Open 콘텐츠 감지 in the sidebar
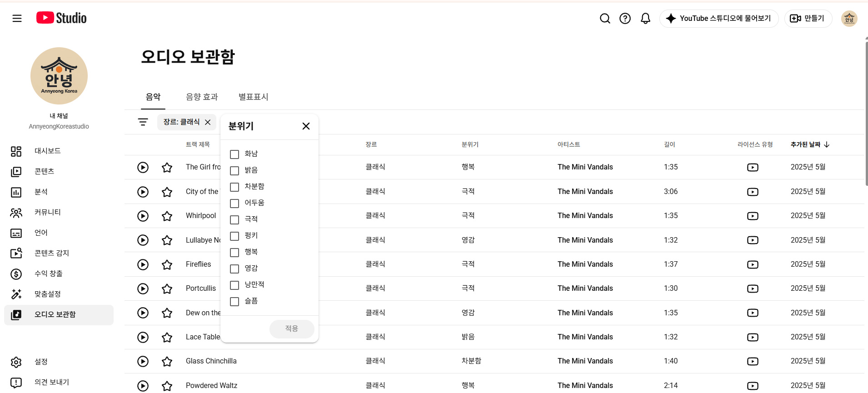 (x=59, y=253)
